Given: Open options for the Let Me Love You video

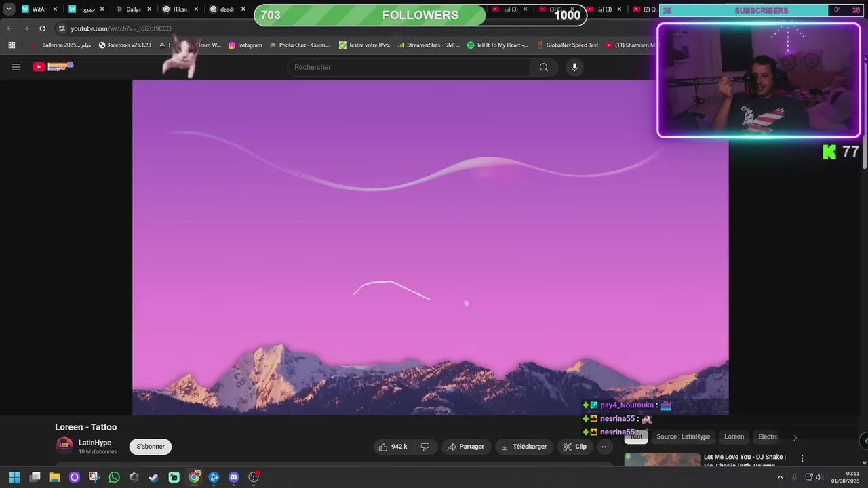Looking at the screenshot, I should [802, 459].
